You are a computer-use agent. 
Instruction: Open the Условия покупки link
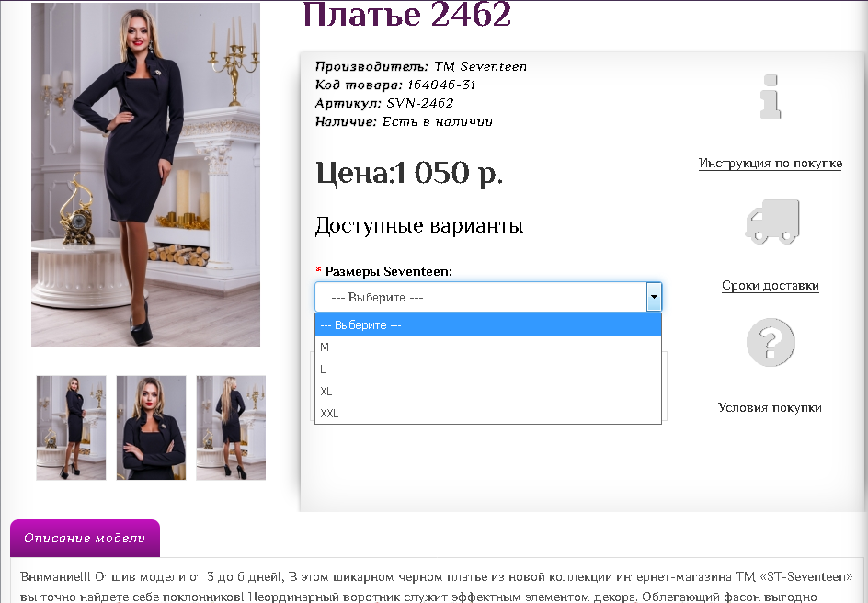[770, 408]
